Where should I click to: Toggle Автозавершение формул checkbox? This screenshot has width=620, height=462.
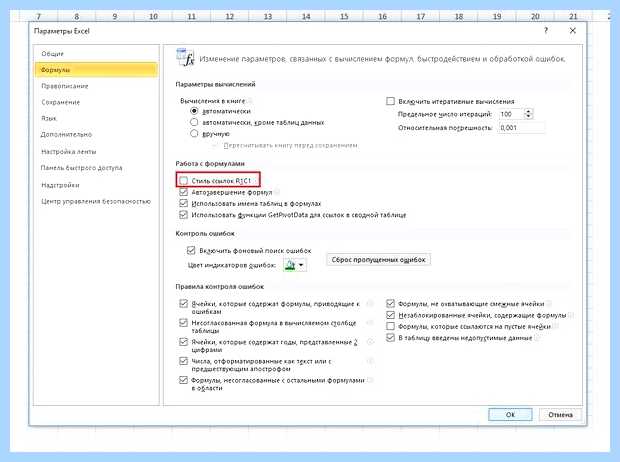183,192
